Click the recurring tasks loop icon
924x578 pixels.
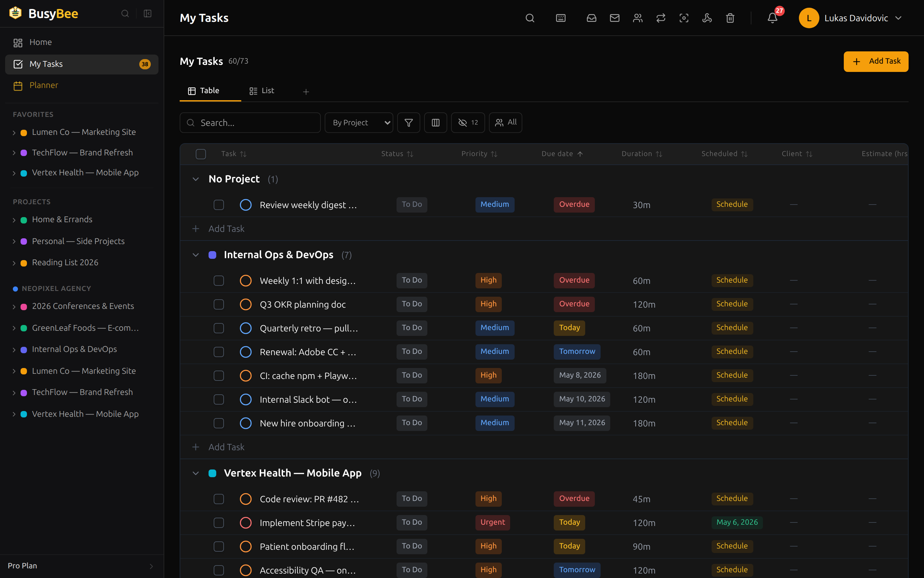tap(661, 18)
